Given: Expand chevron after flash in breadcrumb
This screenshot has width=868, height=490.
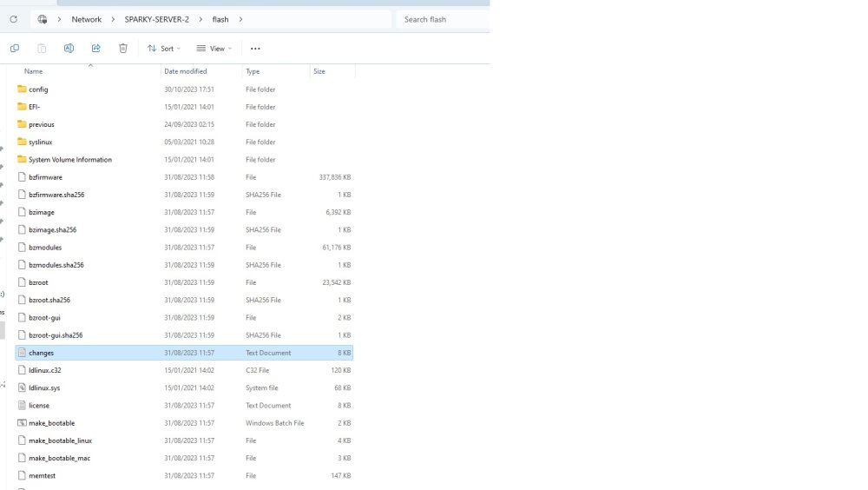Looking at the screenshot, I should coord(240,19).
